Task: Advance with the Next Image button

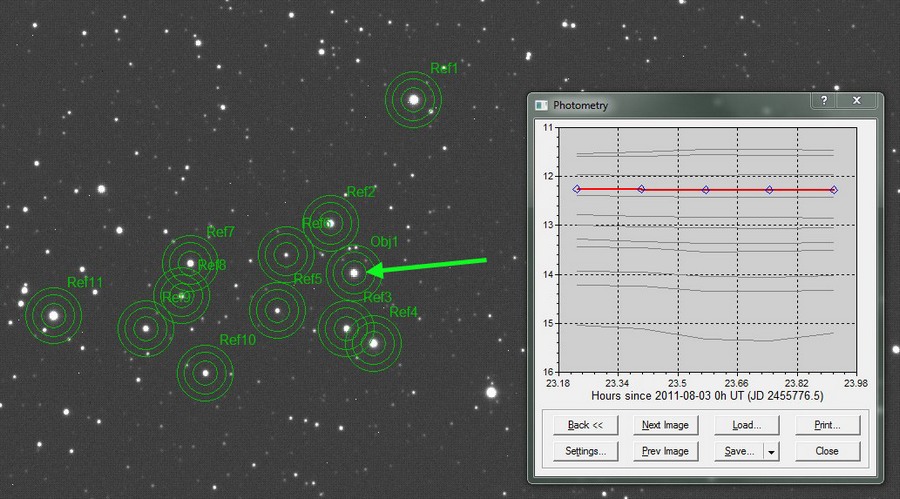Action: 665,425
